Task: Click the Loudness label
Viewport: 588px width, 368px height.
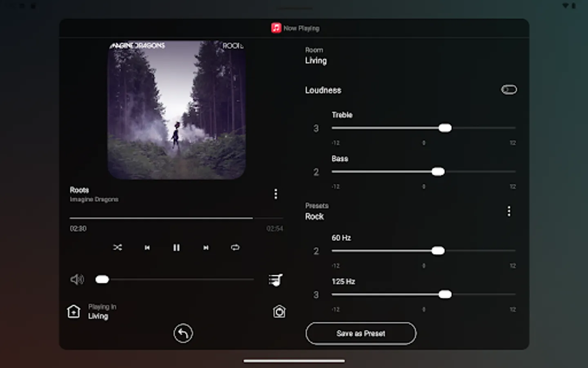Action: (323, 90)
